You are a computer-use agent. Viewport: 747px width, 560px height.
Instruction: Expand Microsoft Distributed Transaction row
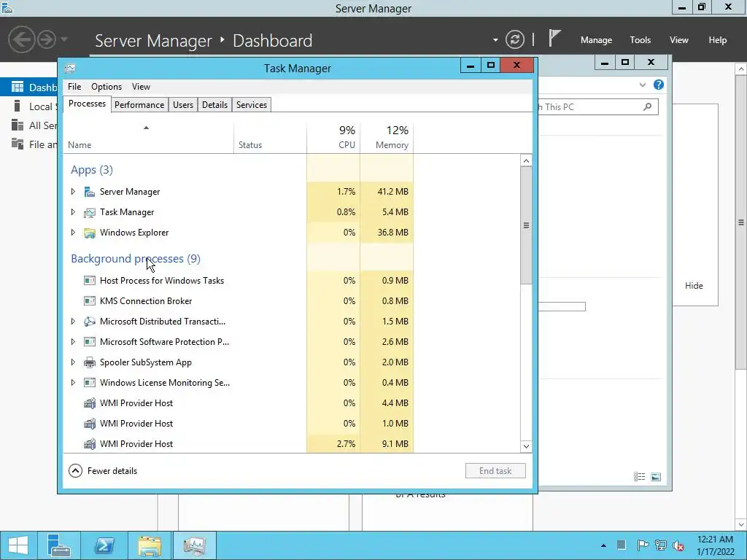pos(73,322)
